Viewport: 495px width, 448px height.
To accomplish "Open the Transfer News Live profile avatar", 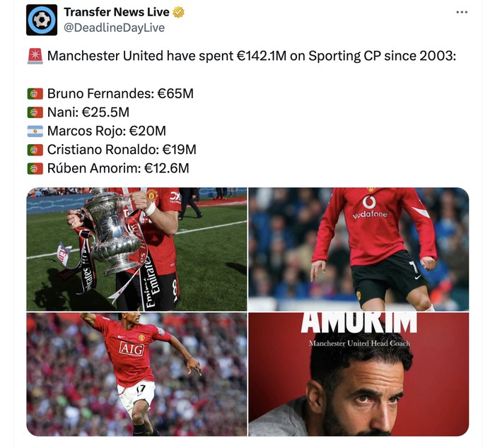I will (42, 20).
